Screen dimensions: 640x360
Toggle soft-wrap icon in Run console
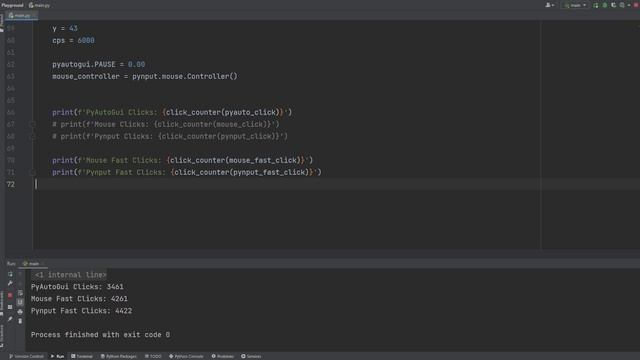(20, 293)
